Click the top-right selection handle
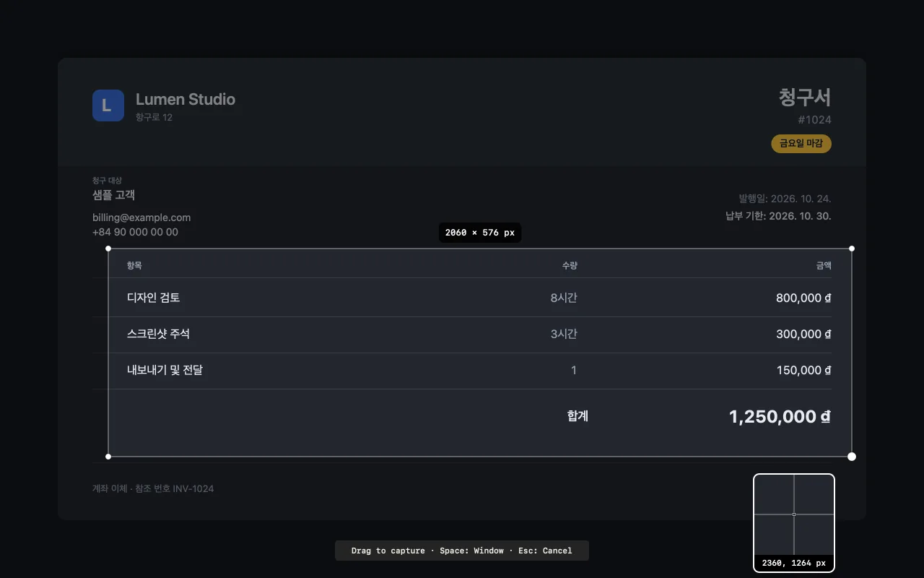The height and width of the screenshot is (578, 924). [852, 249]
